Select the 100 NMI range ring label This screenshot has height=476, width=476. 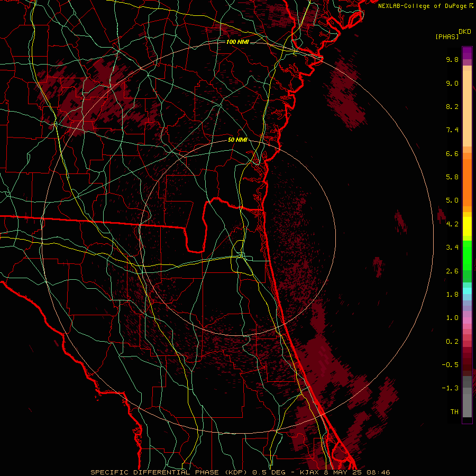(237, 42)
